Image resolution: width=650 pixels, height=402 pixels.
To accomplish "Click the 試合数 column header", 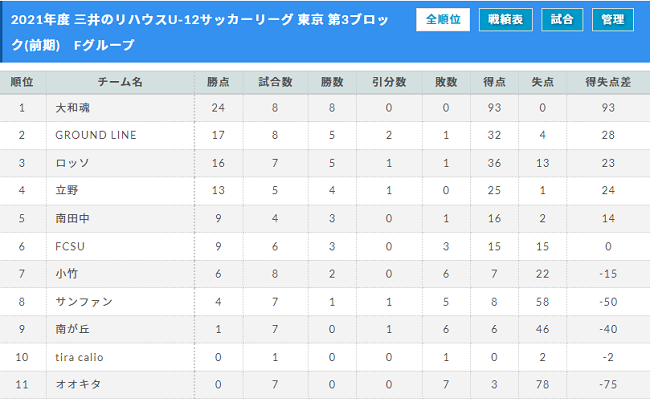I will [x=275, y=82].
